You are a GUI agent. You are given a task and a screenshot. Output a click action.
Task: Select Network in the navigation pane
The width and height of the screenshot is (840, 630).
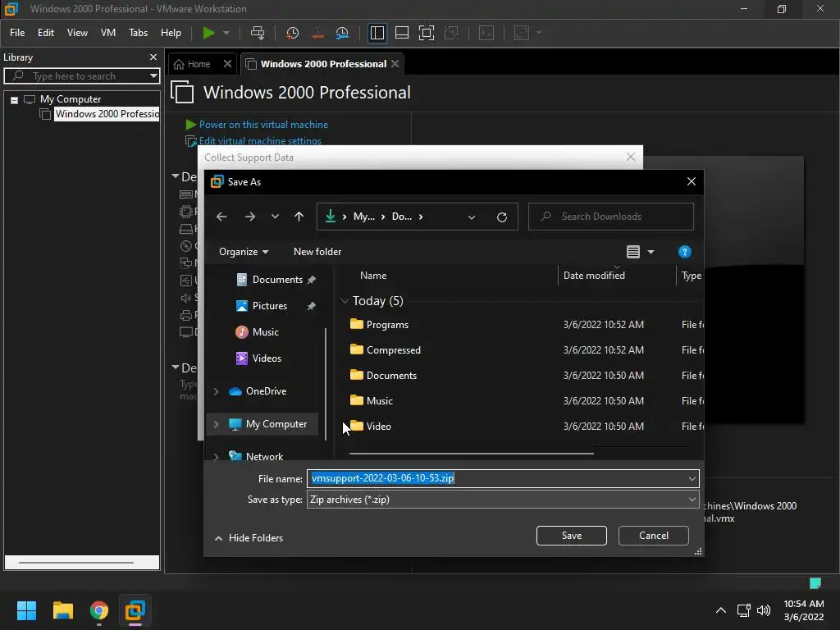(x=264, y=456)
